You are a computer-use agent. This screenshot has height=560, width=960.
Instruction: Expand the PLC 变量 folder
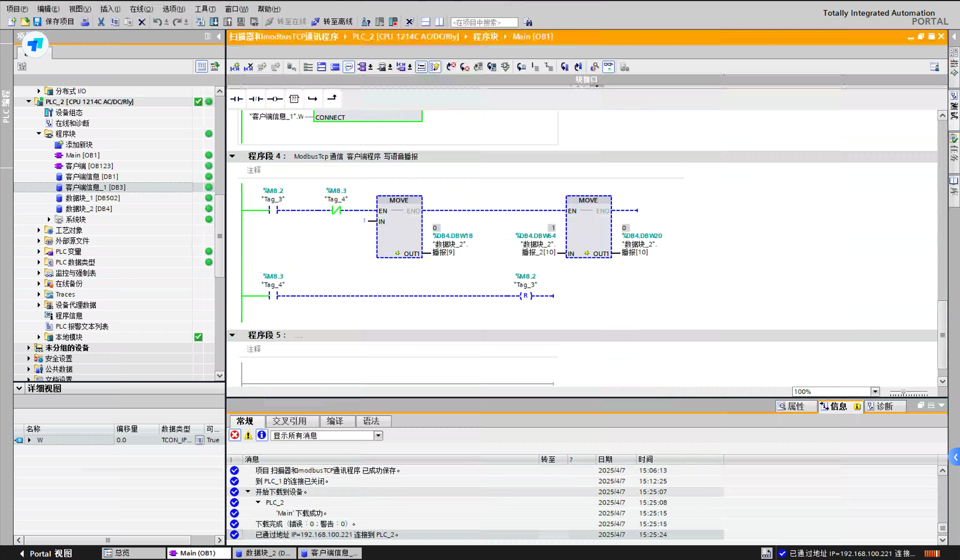[x=39, y=252]
